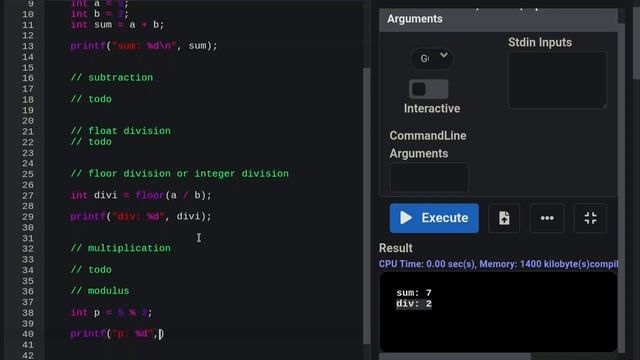Click the printf div line 29
The height and width of the screenshot is (360, 640).
(141, 216)
